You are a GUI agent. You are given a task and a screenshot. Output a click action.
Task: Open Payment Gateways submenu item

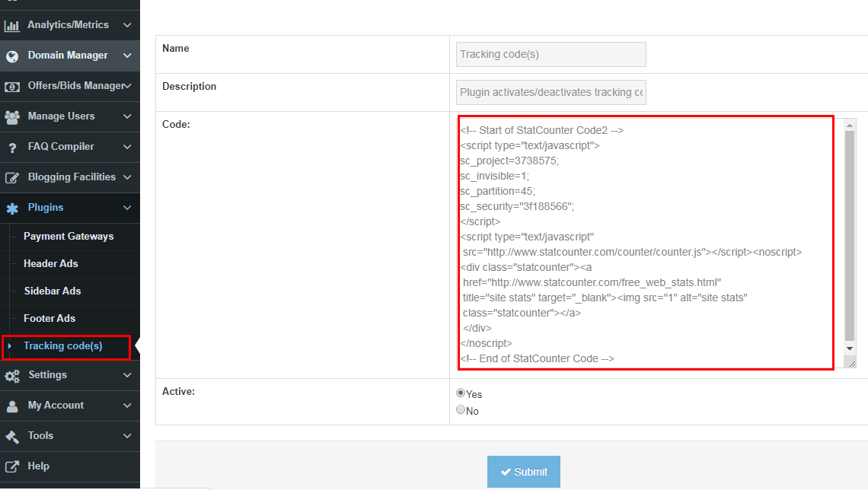click(x=69, y=236)
